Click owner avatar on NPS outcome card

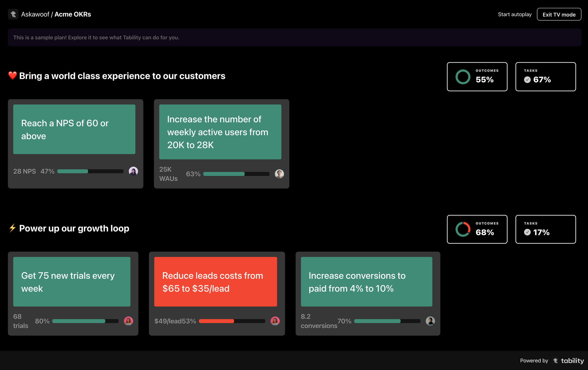(133, 171)
